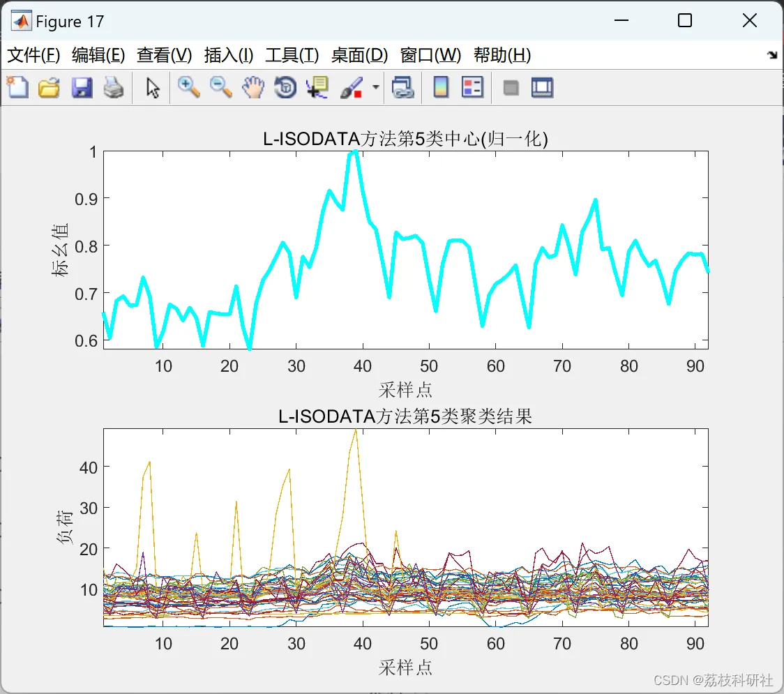Click the dock figure arrow at menu bar right
This screenshot has width=784, height=694.
pos(772,55)
